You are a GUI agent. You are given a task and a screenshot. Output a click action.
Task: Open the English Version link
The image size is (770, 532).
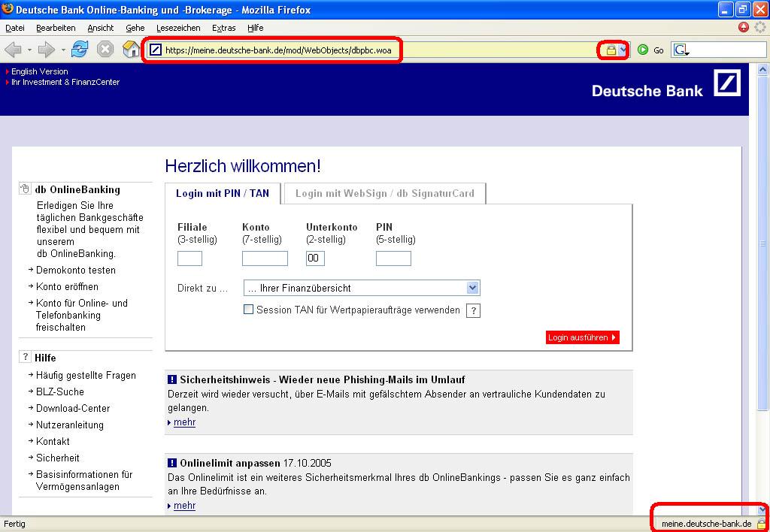40,71
